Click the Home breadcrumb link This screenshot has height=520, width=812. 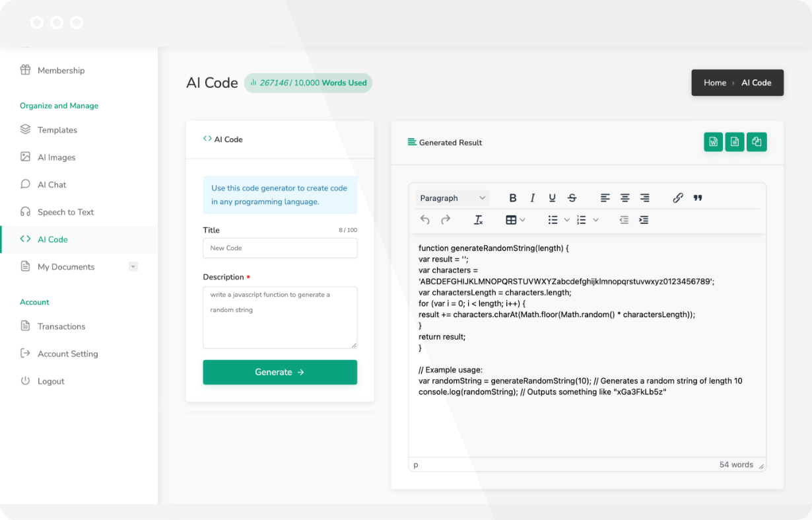click(714, 83)
